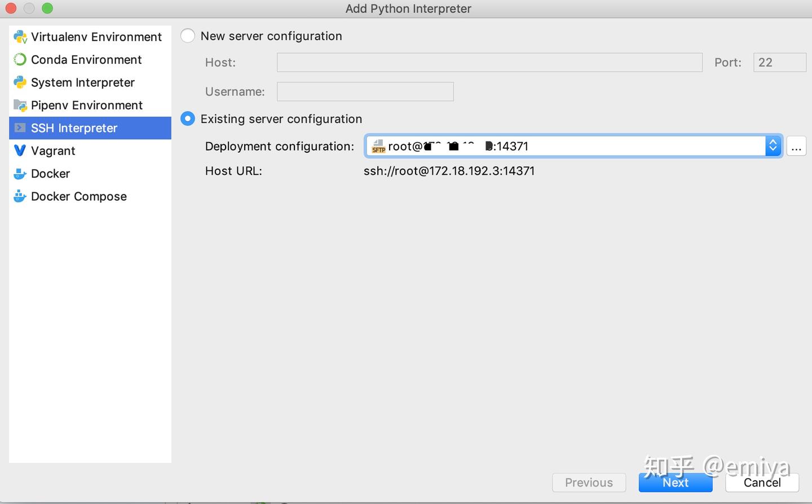812x504 pixels.
Task: Click the Pipenv Environment folder icon
Action: (20, 105)
